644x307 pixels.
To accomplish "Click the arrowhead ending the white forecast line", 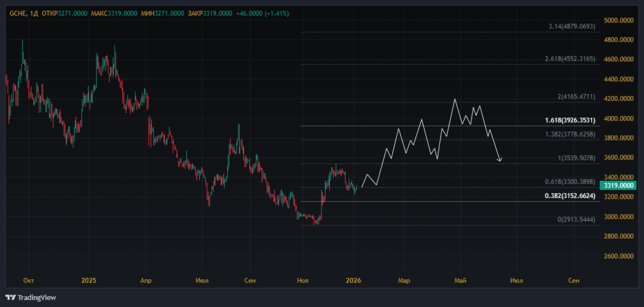I will (x=500, y=159).
